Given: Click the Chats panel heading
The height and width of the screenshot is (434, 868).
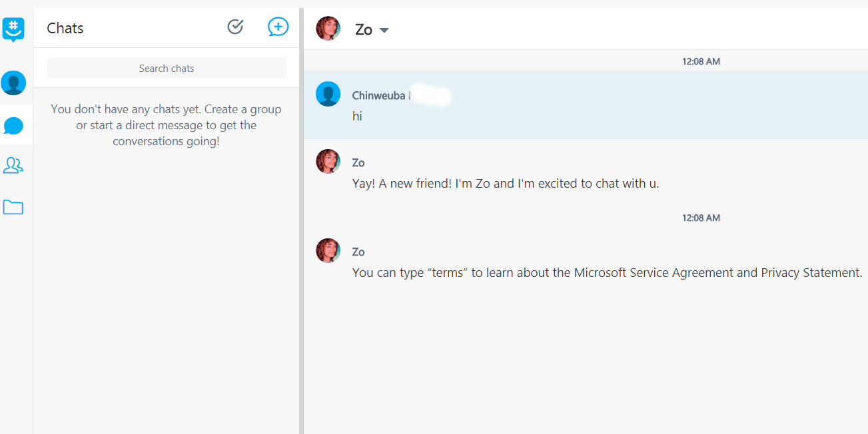Looking at the screenshot, I should coord(65,28).
